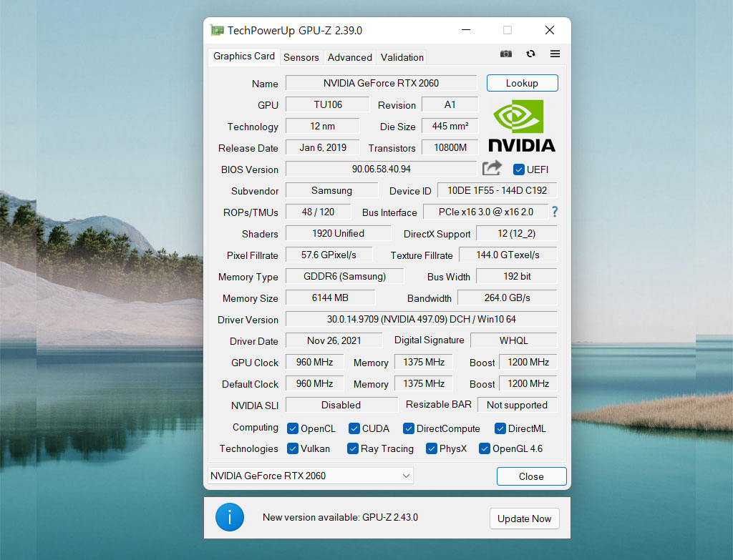The width and height of the screenshot is (733, 560).
Task: Click the Transistors field 10800M
Action: 450,147
